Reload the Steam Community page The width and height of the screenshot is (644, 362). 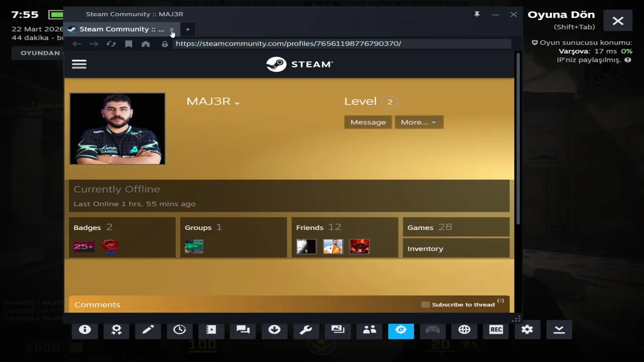coord(111,44)
